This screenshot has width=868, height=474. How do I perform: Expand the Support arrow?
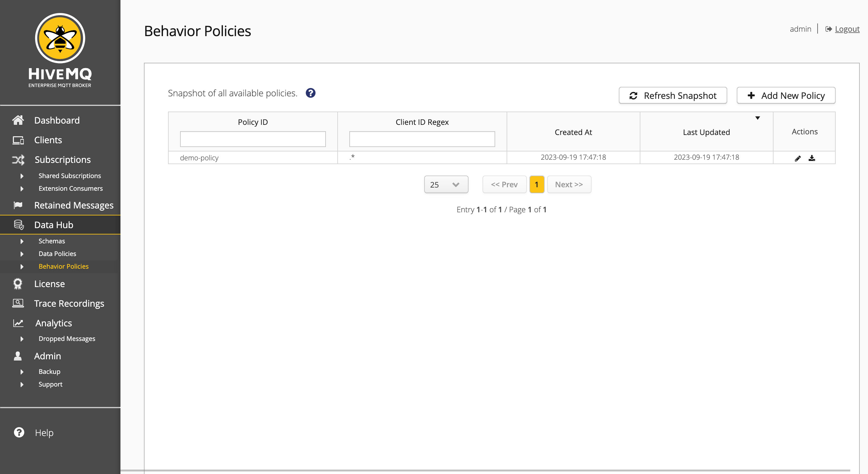click(22, 384)
